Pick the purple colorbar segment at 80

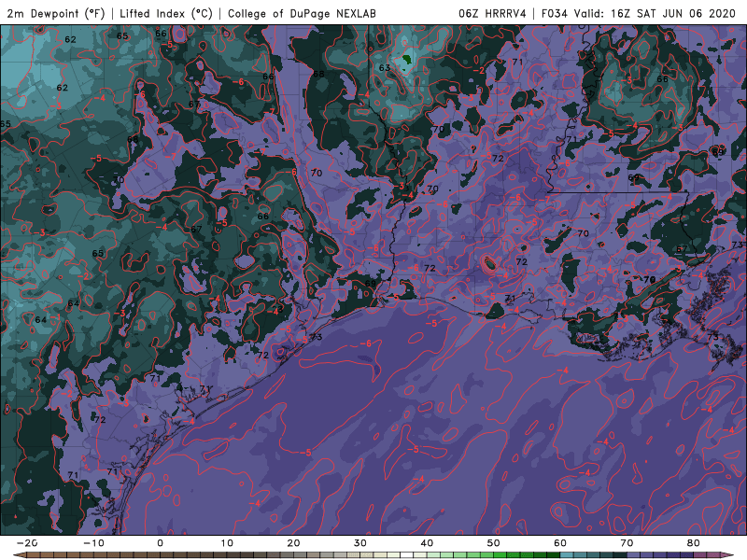(x=700, y=555)
